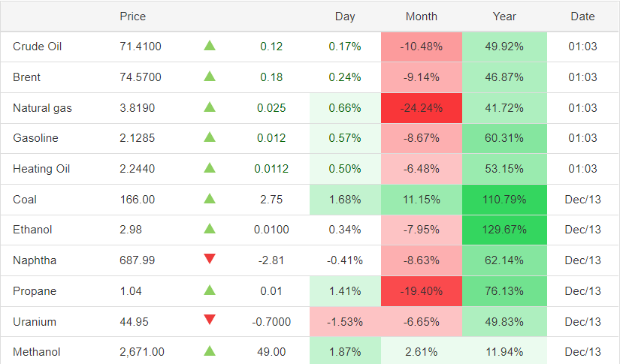Open the Propane commodity link

pyautogui.click(x=35, y=291)
